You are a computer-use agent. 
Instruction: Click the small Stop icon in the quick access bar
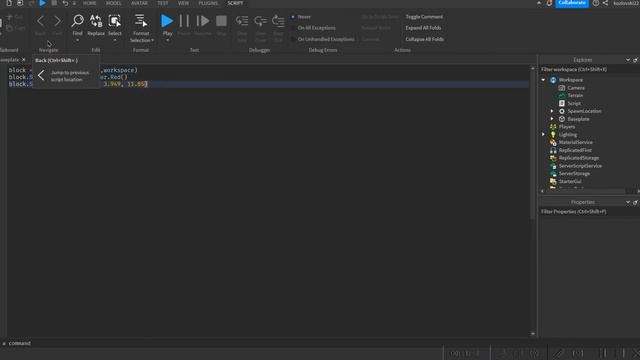click(54, 3)
